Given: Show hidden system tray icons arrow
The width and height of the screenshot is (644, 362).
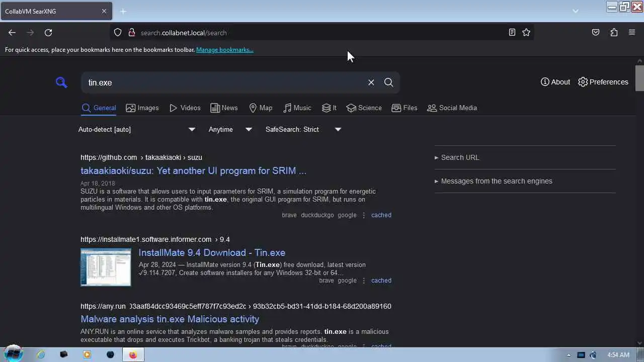Looking at the screenshot, I should [569, 355].
